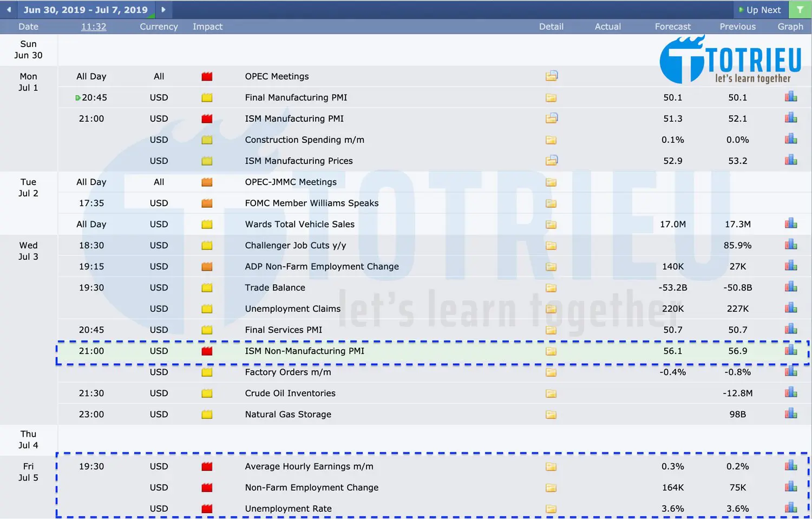Select the Graph column header
812x519 pixels.
tap(790, 26)
